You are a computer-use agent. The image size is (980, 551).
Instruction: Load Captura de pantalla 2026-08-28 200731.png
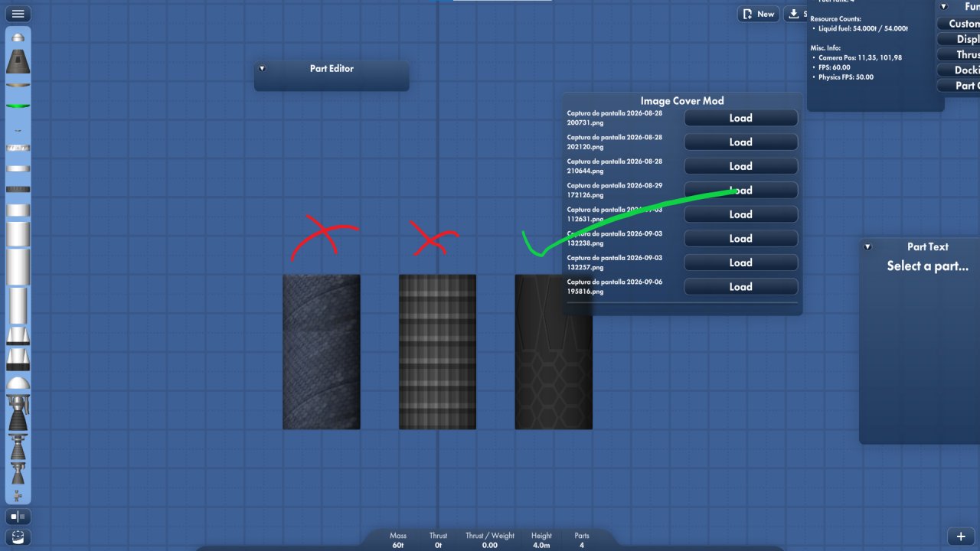coord(740,118)
